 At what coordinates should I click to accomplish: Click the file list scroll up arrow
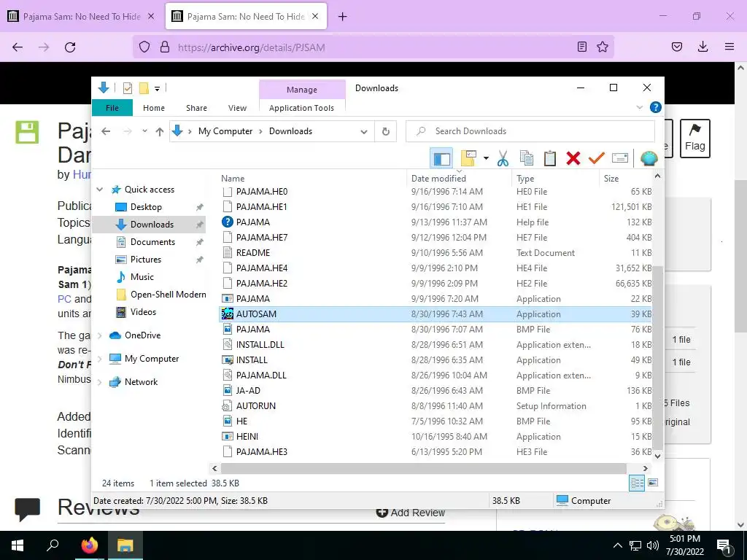(657, 176)
